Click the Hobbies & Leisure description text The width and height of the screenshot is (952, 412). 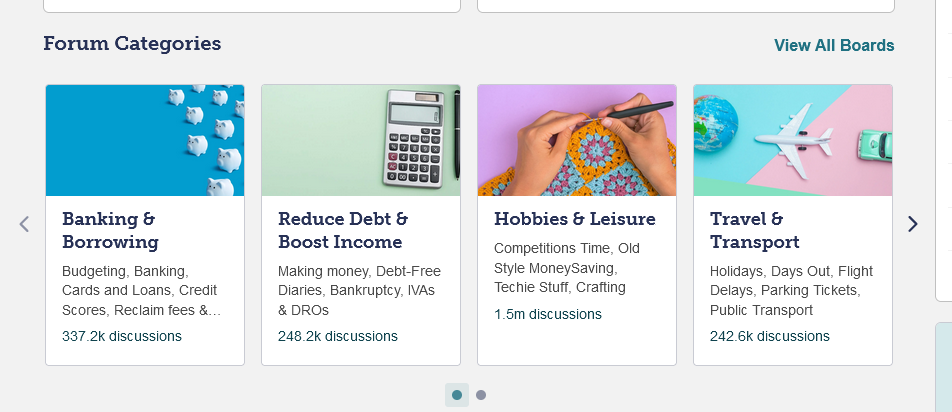(x=567, y=268)
